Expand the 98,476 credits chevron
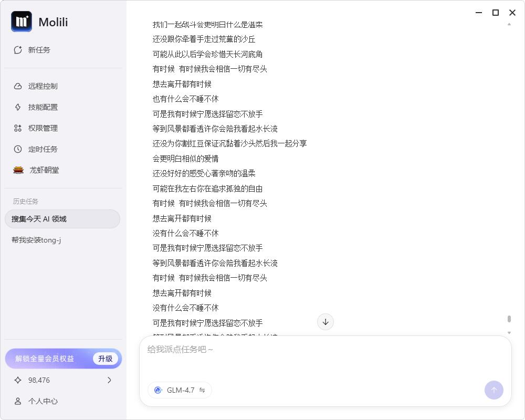This screenshot has width=525, height=420. [x=109, y=380]
